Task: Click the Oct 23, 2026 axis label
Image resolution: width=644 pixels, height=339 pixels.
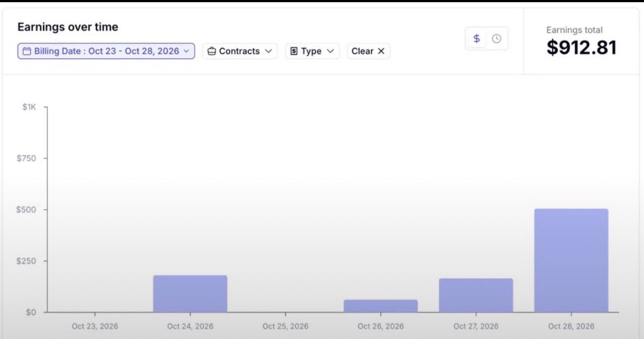Action: (95, 326)
